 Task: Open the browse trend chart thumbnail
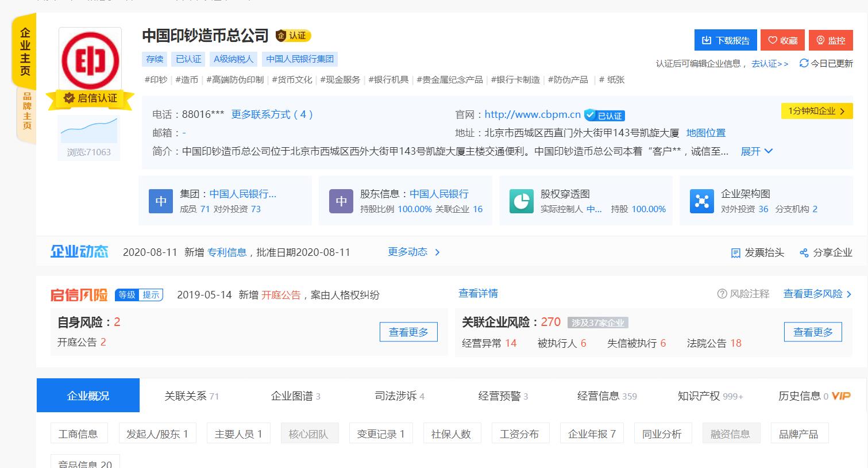coord(88,131)
